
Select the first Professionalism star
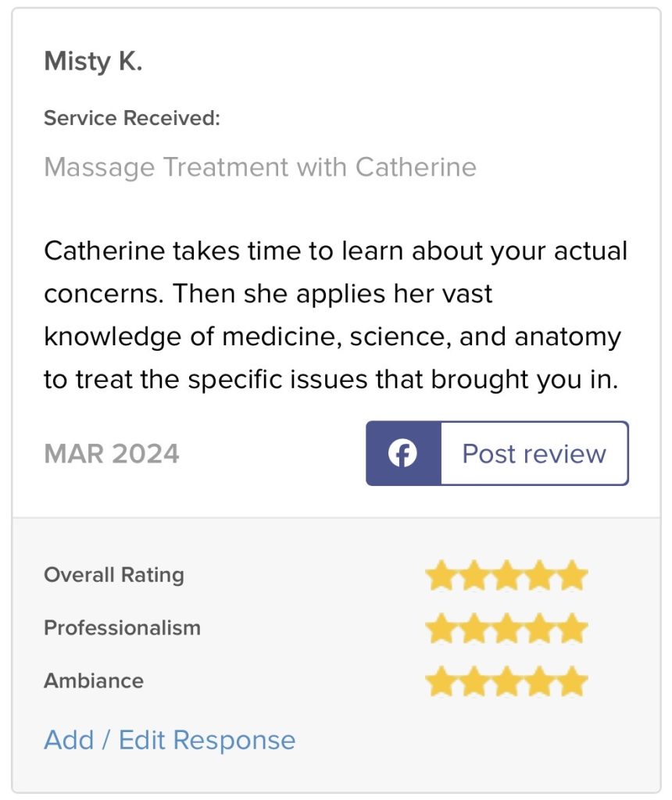coord(441,628)
